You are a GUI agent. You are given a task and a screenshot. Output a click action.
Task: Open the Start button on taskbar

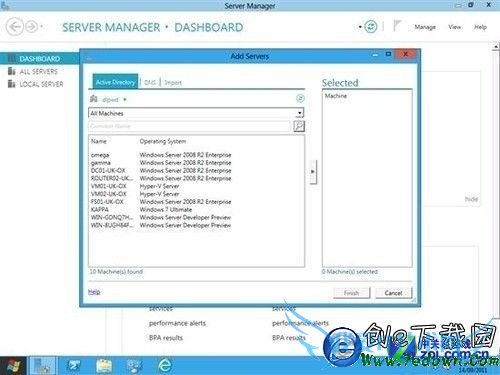point(13,366)
